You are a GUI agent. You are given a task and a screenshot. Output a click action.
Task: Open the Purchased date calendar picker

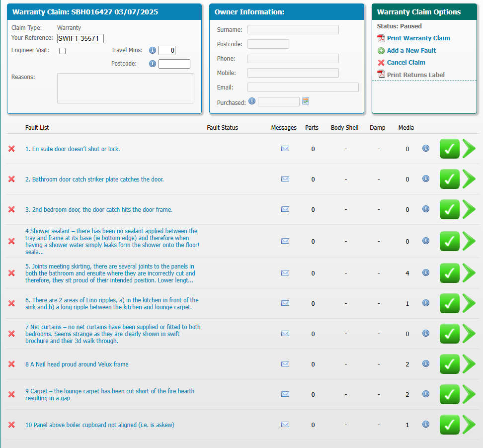coord(306,101)
